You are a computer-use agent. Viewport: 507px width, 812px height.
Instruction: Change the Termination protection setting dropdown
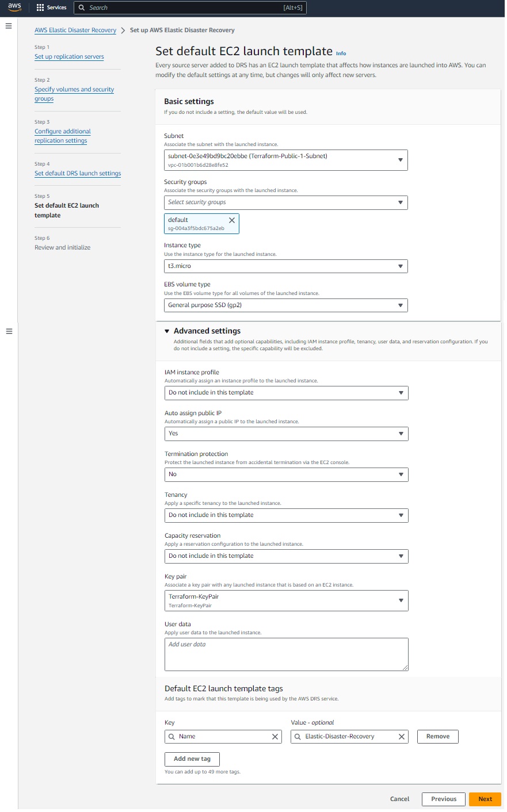(x=286, y=474)
